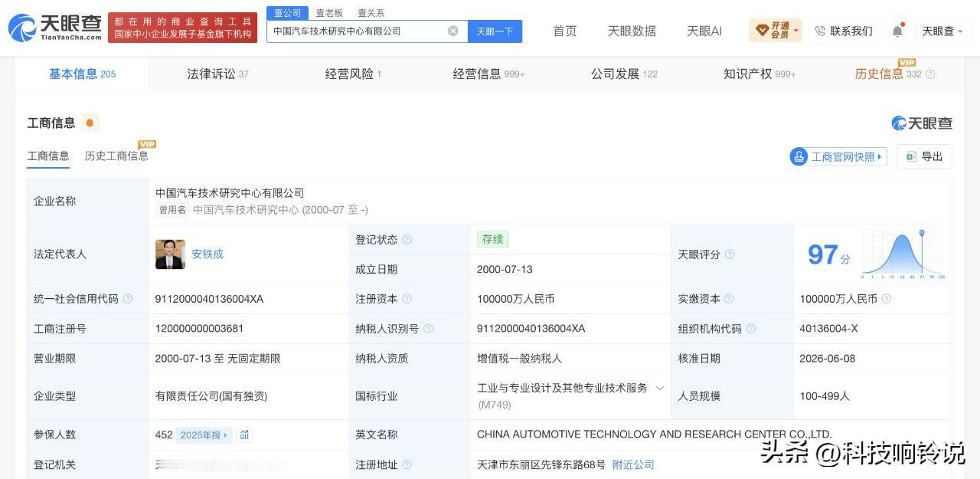Switch to the 经营信息 tab
Image resolution: width=980 pixels, height=479 pixels.
[488, 74]
